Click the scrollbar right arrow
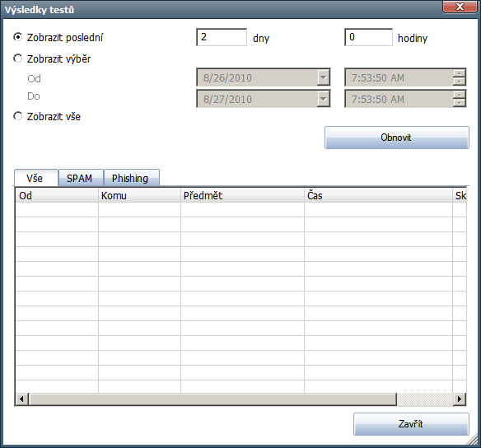The height and width of the screenshot is (448, 481). pos(460,399)
